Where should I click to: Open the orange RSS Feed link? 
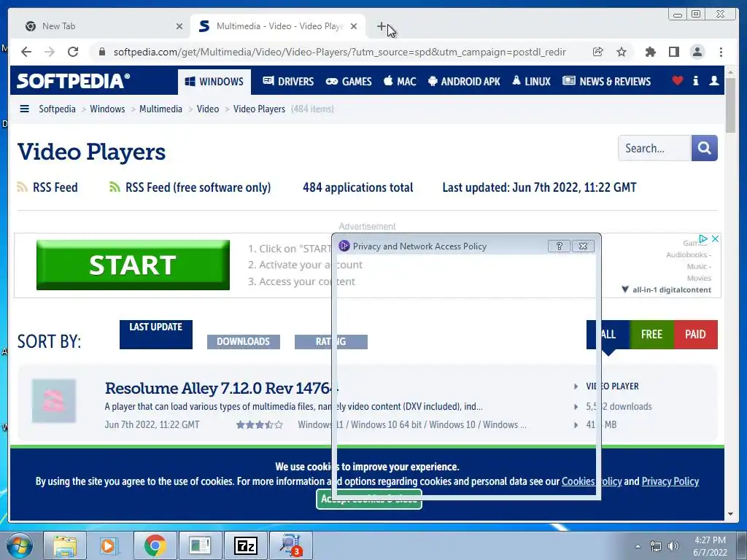click(47, 187)
